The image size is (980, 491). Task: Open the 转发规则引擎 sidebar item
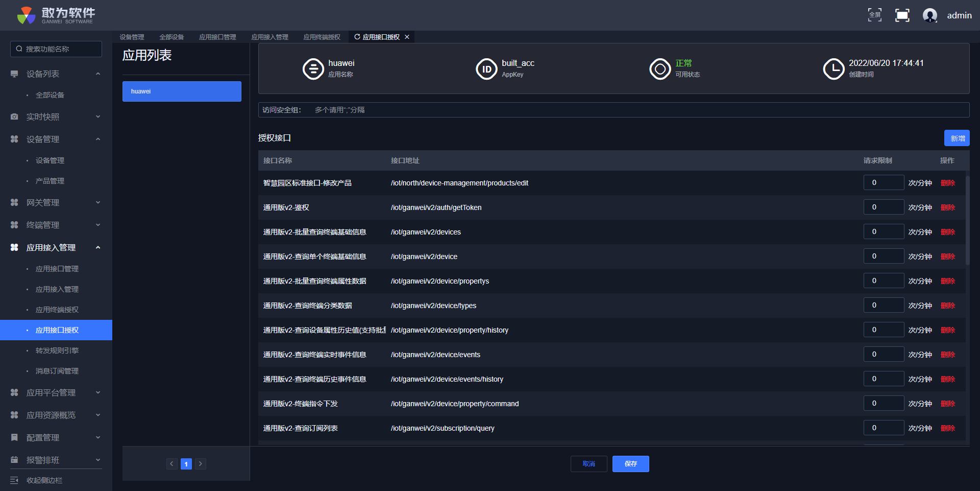point(57,350)
